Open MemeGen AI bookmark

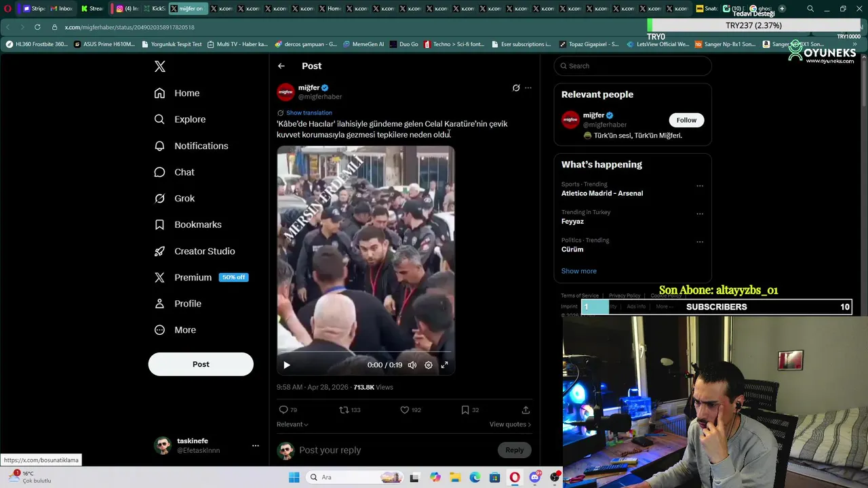[363, 44]
